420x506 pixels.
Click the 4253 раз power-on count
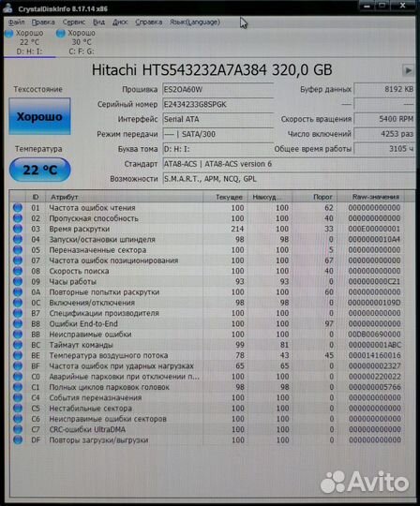384,134
